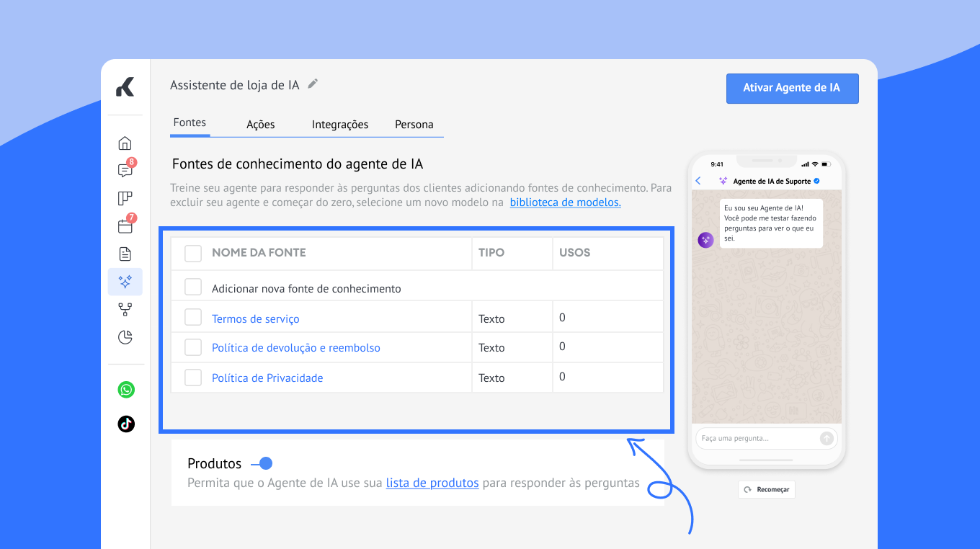
Task: Open the home icon in sidebar
Action: 125,143
